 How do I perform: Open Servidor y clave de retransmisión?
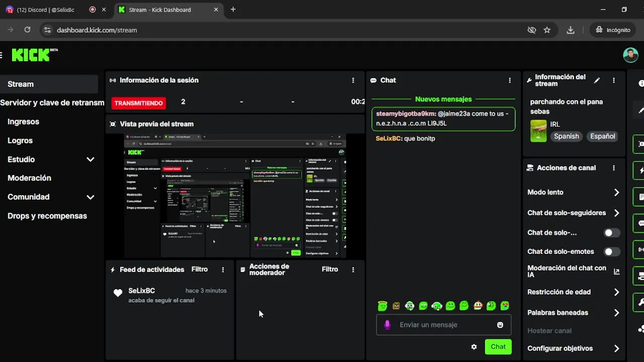tap(52, 103)
